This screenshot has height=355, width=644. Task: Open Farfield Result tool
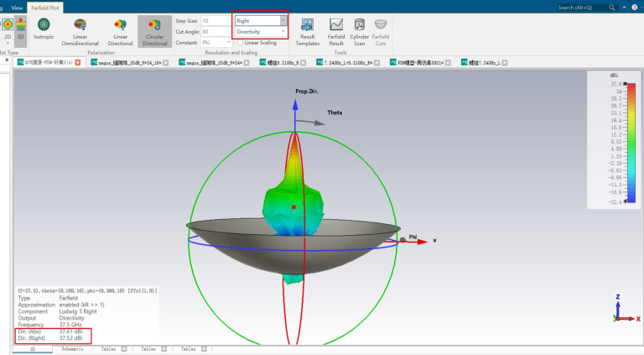click(336, 32)
